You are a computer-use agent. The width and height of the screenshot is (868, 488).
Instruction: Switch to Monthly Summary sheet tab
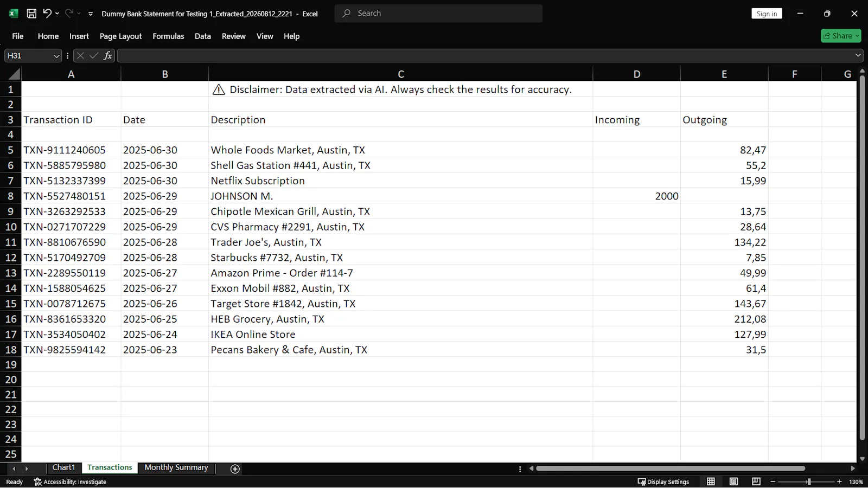(x=176, y=467)
